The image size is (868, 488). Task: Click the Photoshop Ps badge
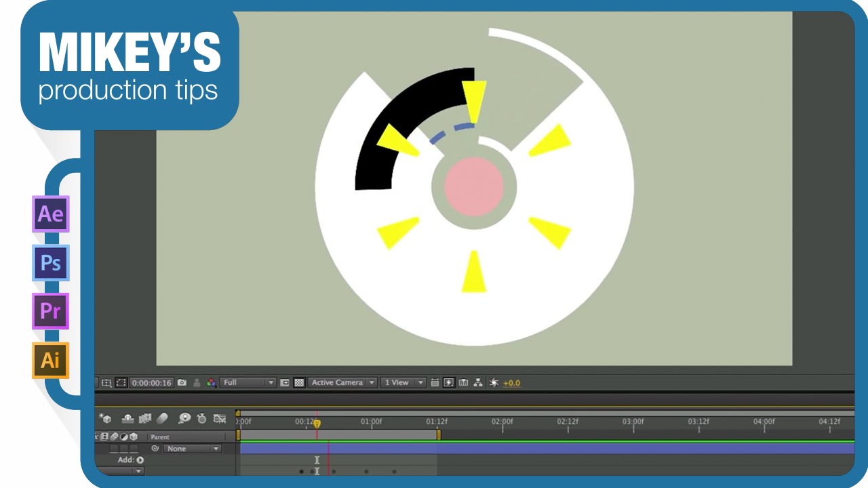(x=50, y=263)
